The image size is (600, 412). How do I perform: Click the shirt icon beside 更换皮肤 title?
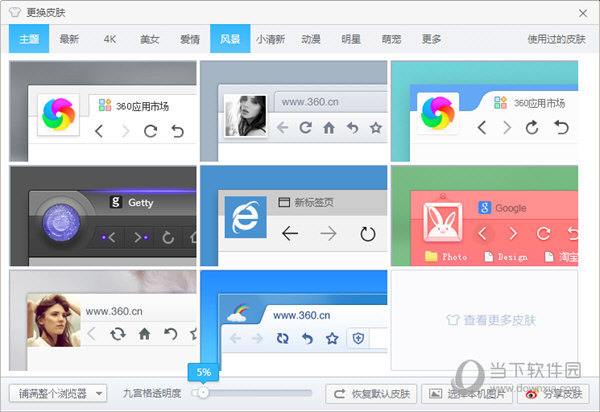15,13
